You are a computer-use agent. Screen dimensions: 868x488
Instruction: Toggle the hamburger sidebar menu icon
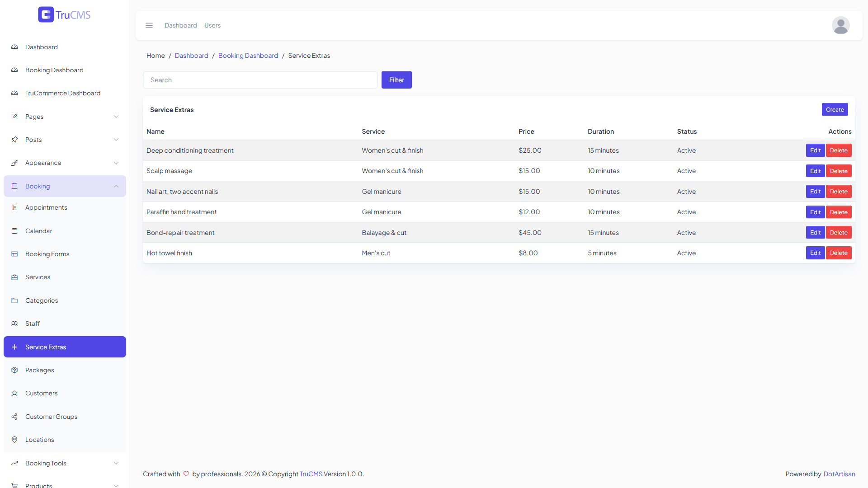[x=149, y=25]
